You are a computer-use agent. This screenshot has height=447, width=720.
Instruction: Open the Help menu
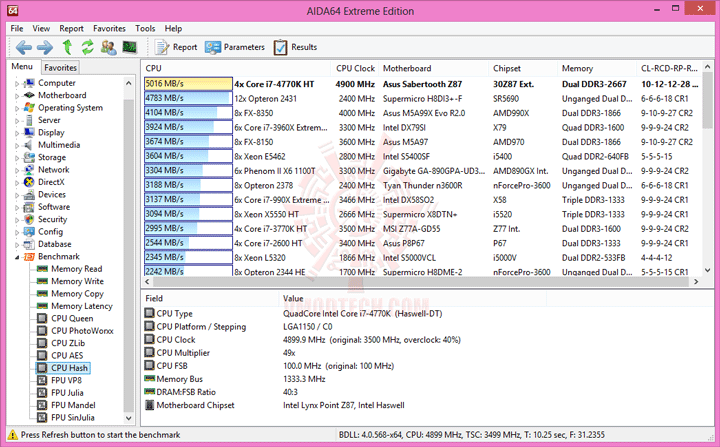pyautogui.click(x=174, y=28)
